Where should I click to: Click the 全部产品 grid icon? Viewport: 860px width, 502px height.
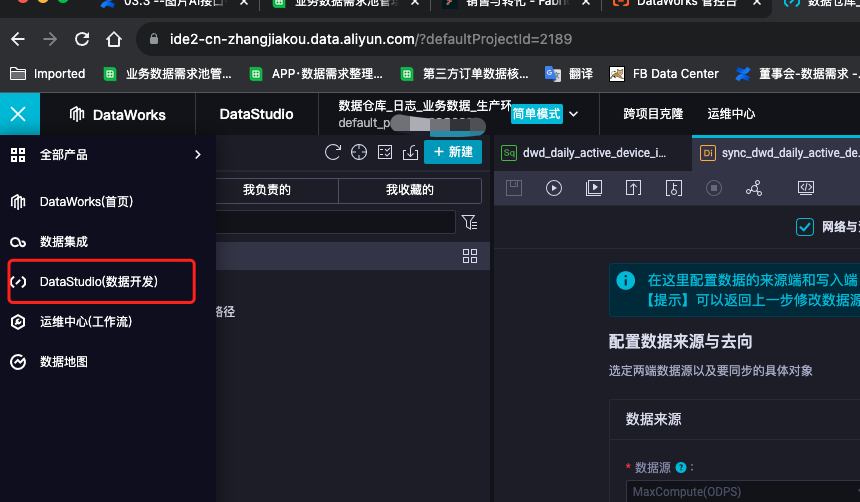[18, 155]
